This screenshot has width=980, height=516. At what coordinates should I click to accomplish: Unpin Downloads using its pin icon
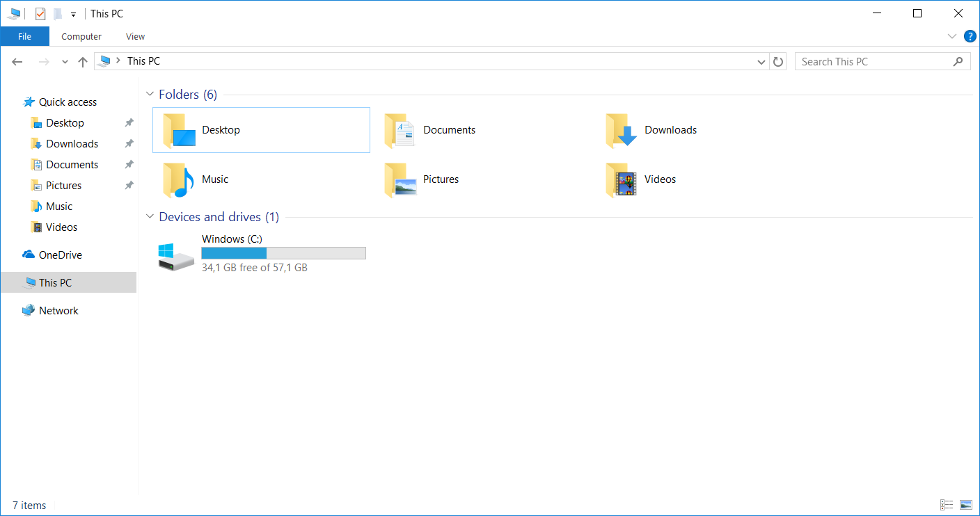pos(129,144)
